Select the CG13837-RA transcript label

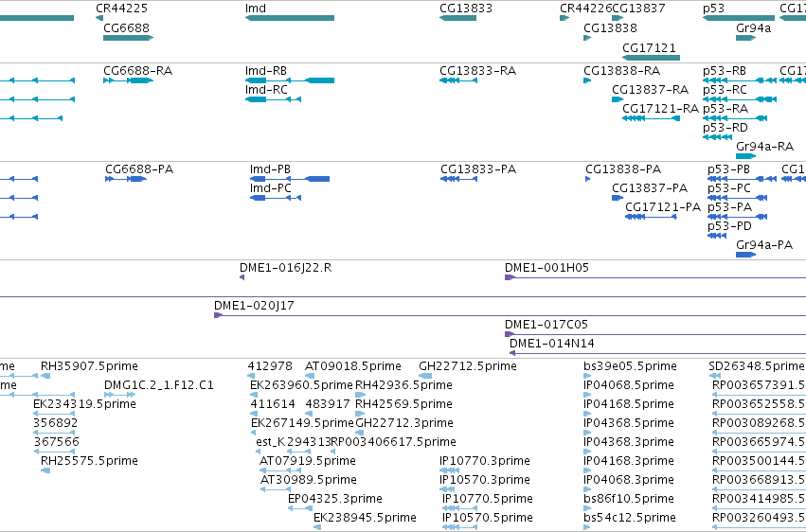pos(650,90)
